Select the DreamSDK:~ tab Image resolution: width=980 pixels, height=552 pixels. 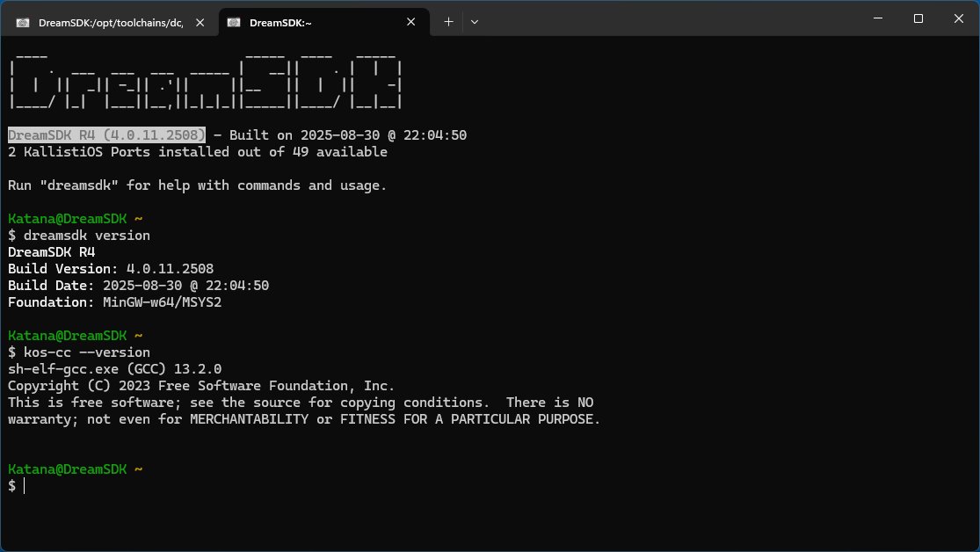coord(323,23)
